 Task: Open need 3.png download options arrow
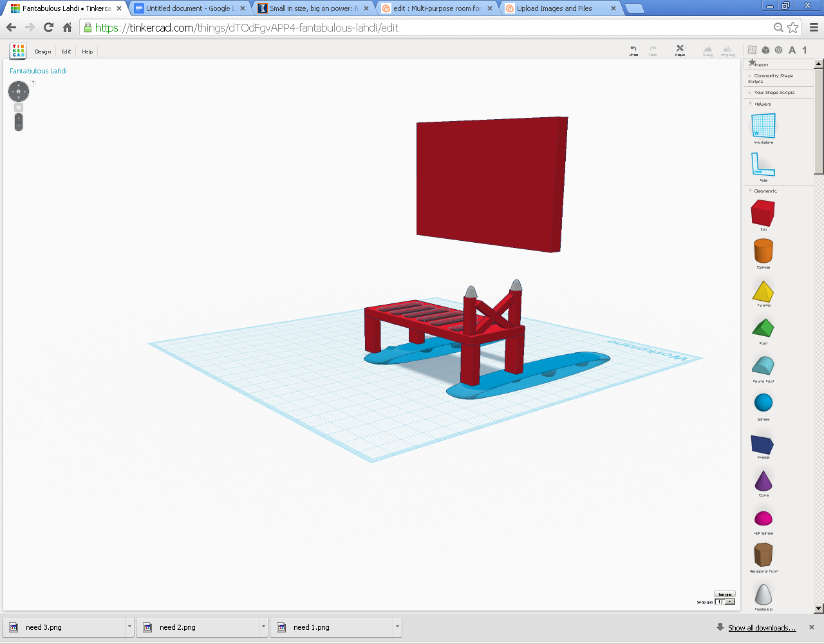point(129,627)
